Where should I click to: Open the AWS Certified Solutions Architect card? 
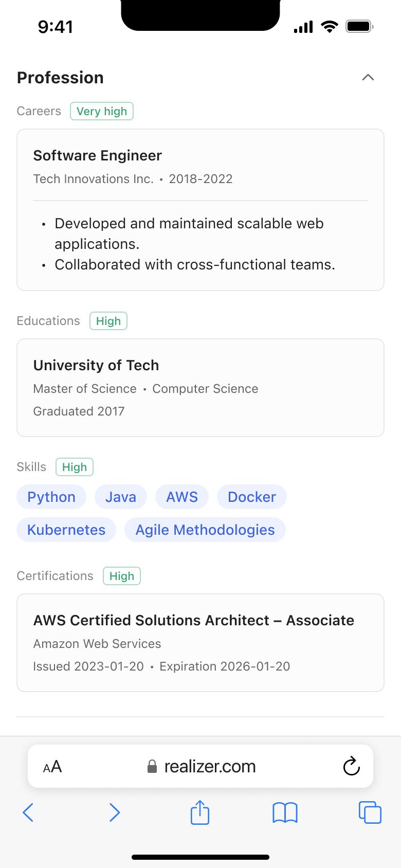coord(200,643)
